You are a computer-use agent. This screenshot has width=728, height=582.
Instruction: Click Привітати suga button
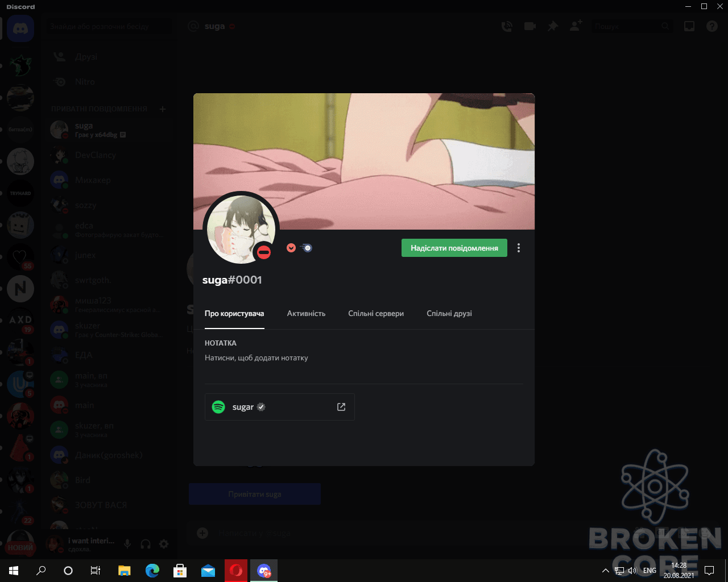click(x=255, y=494)
